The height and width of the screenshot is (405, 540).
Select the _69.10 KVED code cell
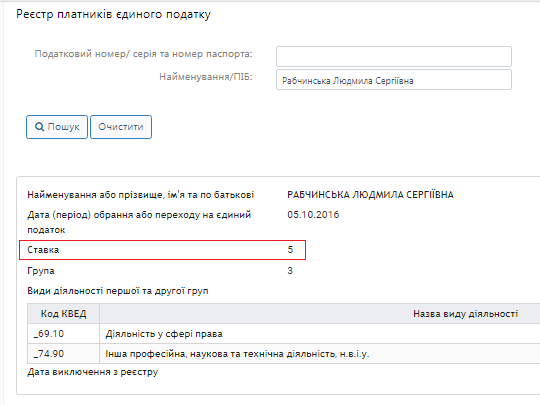click(x=64, y=334)
